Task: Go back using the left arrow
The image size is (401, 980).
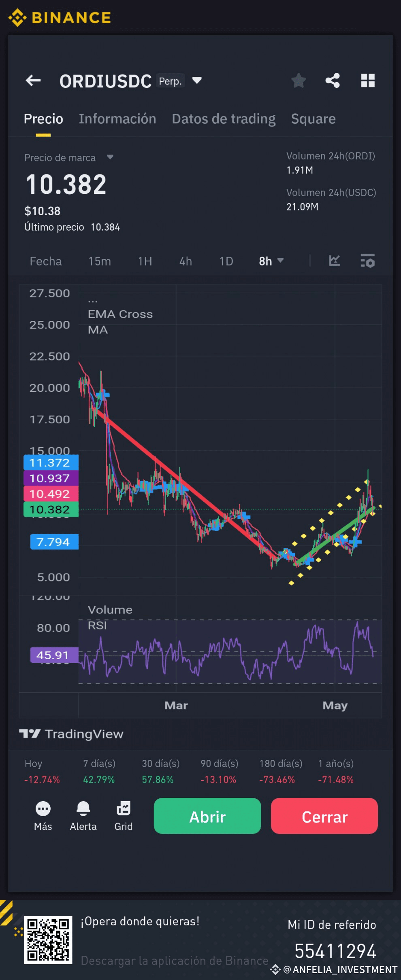Action: click(33, 81)
